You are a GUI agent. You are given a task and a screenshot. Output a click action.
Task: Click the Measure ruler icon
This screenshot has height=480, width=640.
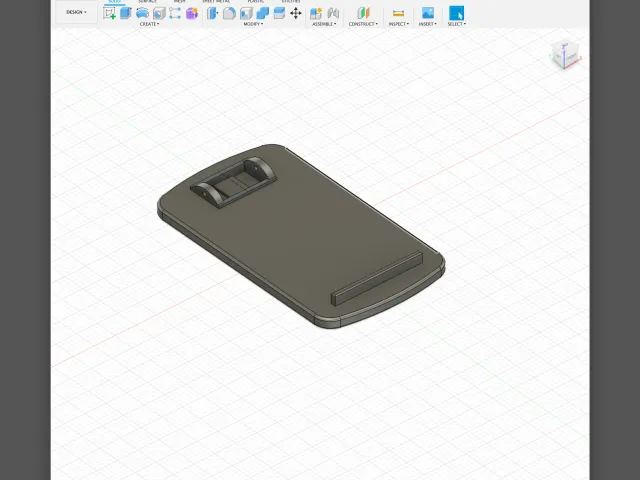click(398, 13)
